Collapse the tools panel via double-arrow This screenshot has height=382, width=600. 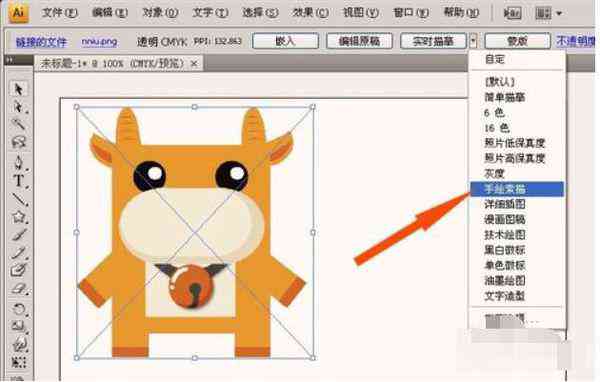click(10, 60)
